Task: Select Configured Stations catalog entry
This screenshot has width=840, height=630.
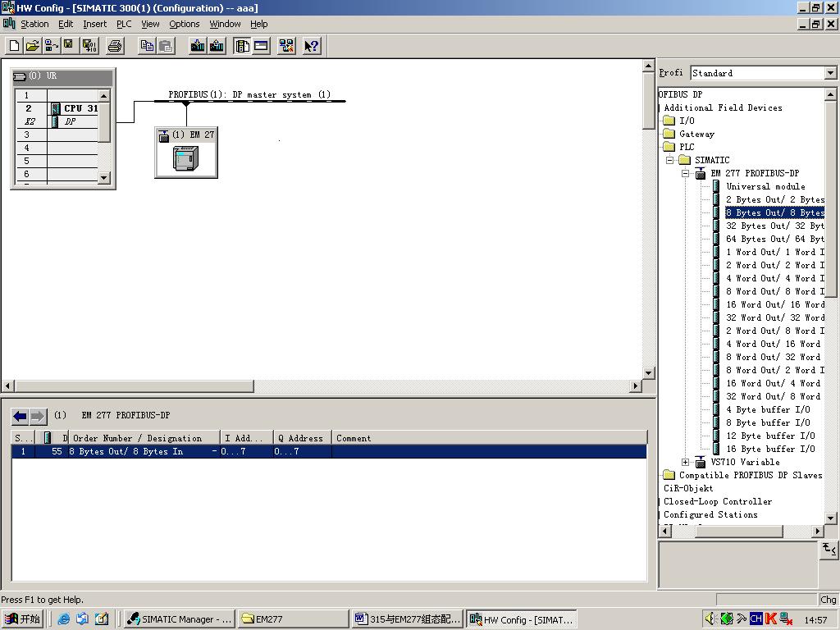Action: [710, 515]
